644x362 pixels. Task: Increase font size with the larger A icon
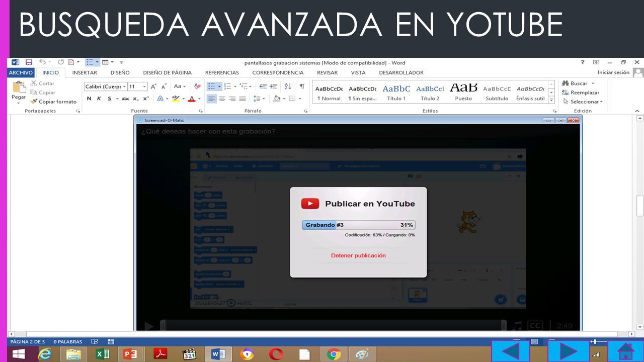coord(153,86)
